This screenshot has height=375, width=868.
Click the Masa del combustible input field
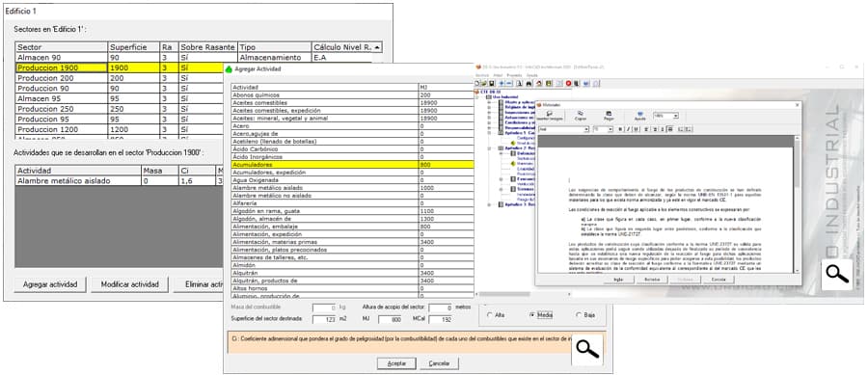(x=324, y=308)
